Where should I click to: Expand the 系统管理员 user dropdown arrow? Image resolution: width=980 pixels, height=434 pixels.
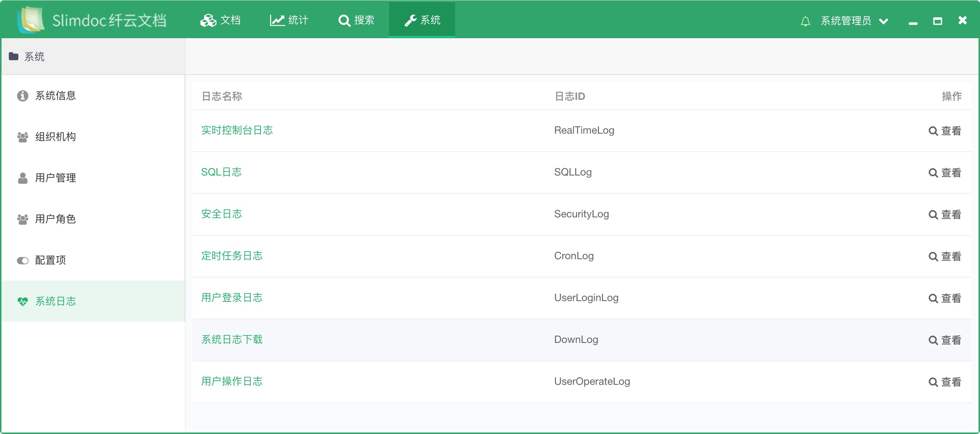[883, 21]
